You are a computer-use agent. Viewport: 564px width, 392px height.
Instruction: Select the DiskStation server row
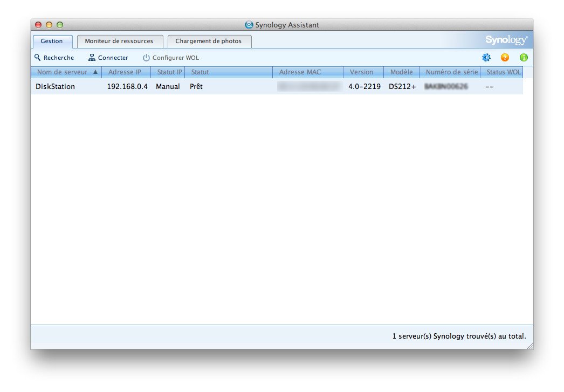(x=56, y=87)
